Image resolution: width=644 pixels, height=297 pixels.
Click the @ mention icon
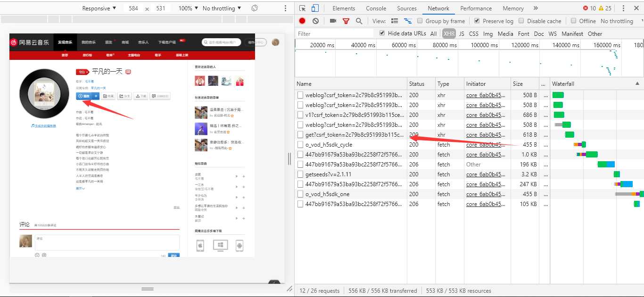tap(44, 255)
